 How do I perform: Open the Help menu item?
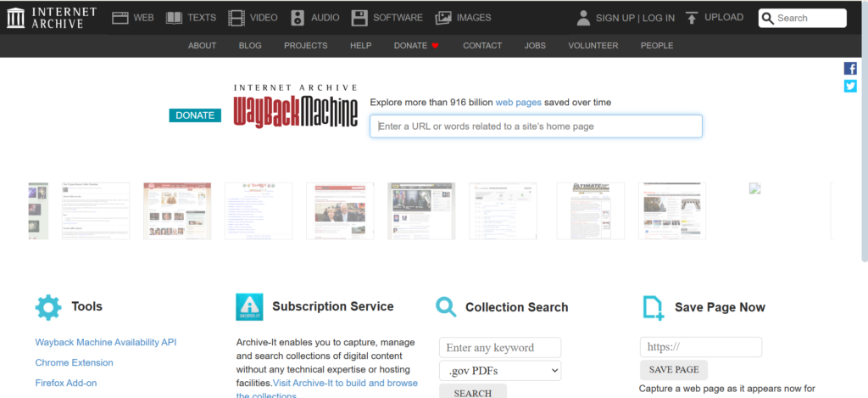361,46
